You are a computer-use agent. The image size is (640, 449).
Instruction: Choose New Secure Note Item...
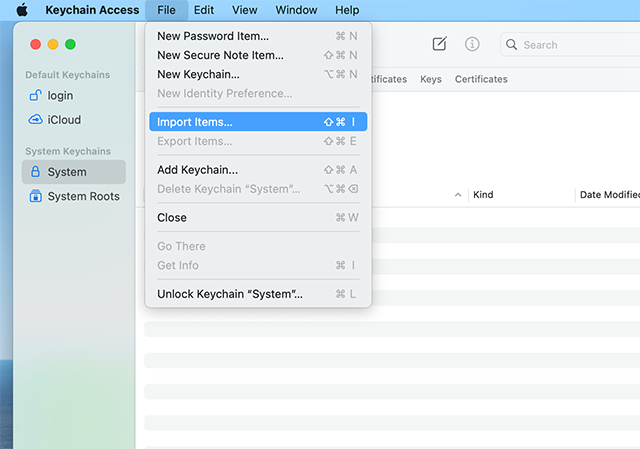point(258,55)
